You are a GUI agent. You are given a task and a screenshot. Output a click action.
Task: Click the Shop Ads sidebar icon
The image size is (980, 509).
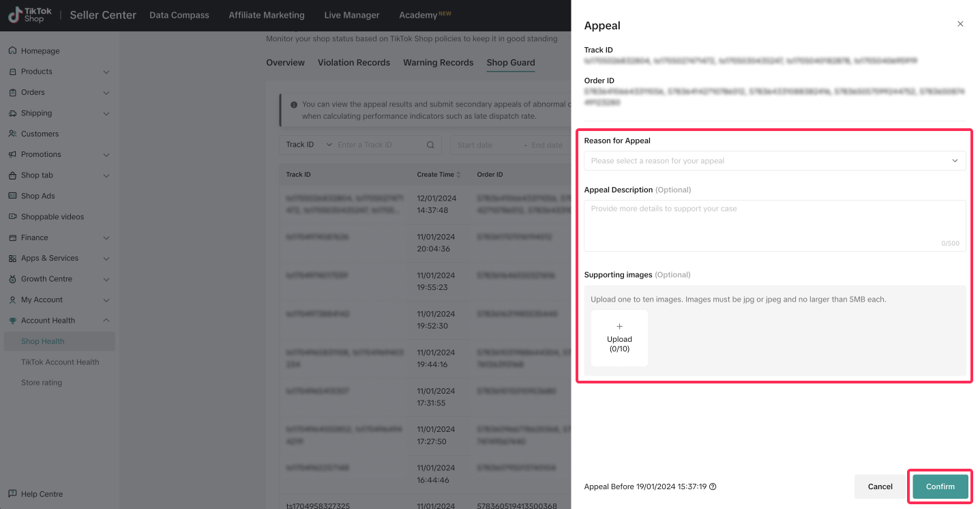click(12, 196)
